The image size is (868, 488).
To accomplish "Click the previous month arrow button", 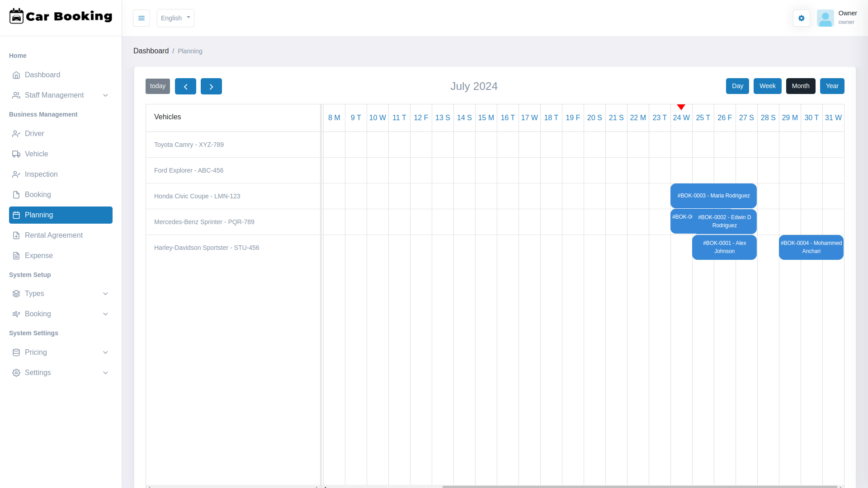I will tap(185, 86).
